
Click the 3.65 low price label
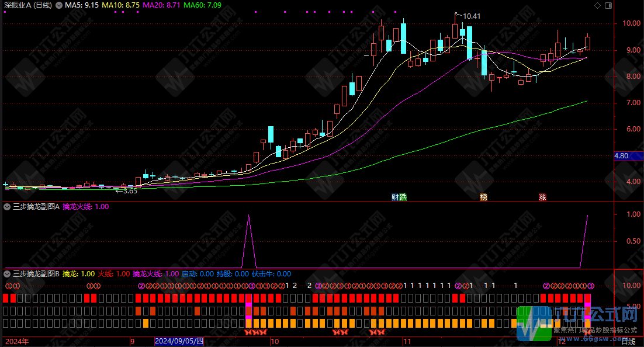[128, 191]
